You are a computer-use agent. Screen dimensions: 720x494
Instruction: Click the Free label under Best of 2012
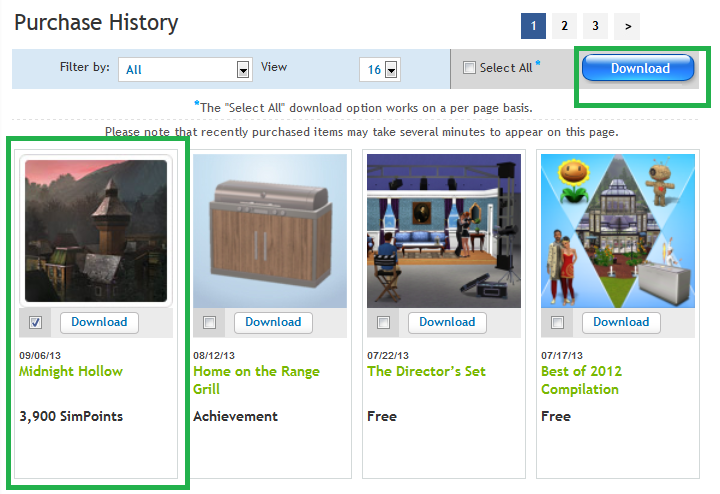tap(556, 416)
